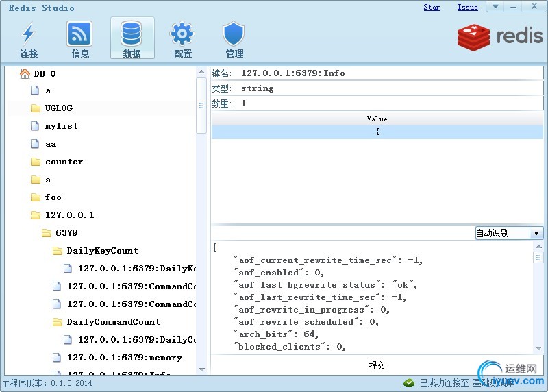The height and width of the screenshot is (392, 548).
Task: Click the green connection status icon
Action: [x=408, y=383]
